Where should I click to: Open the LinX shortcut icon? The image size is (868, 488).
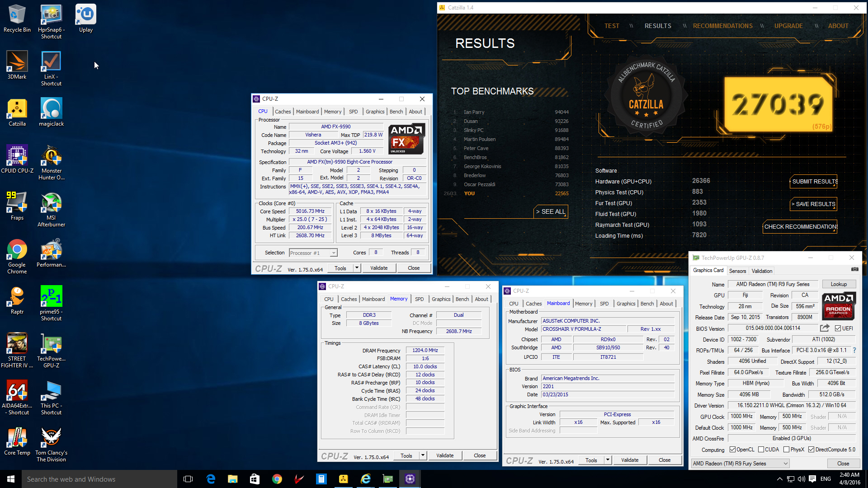pos(51,69)
